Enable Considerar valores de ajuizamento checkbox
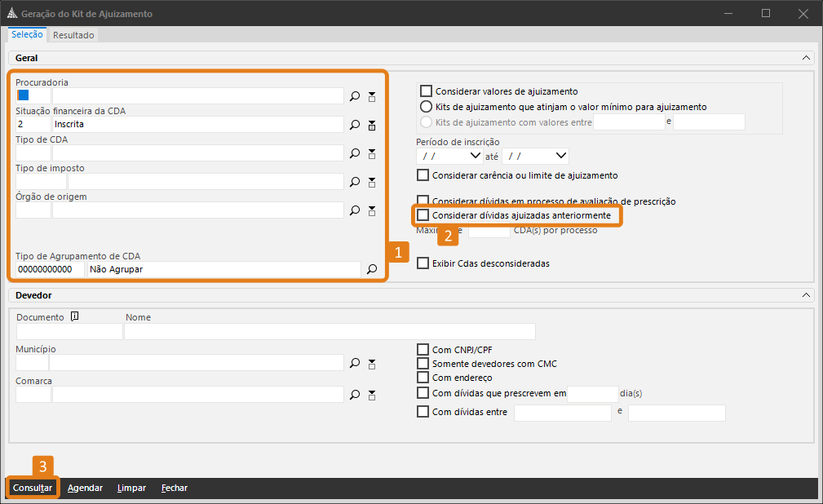The width and height of the screenshot is (823, 504). pos(424,91)
